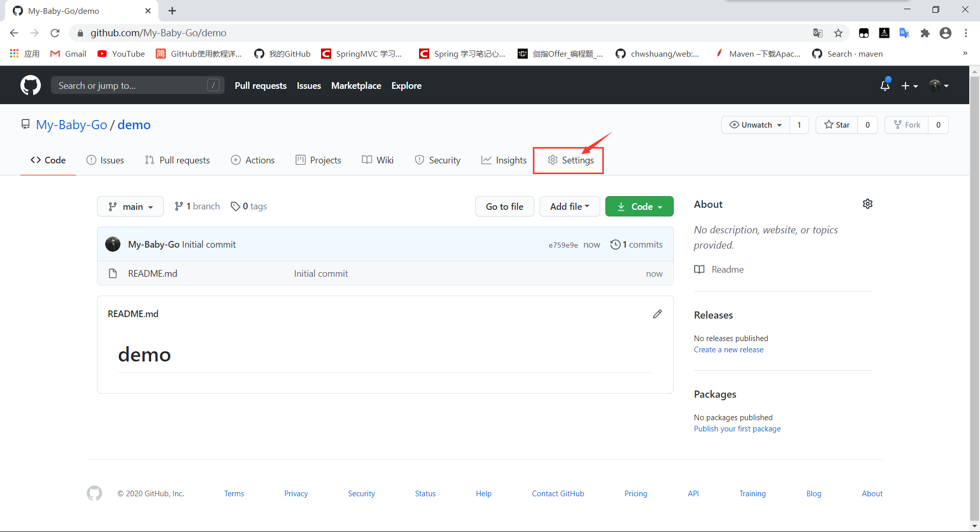Click the page vertical scrollbar
Viewport: 980px width, 532px height.
coord(974,299)
